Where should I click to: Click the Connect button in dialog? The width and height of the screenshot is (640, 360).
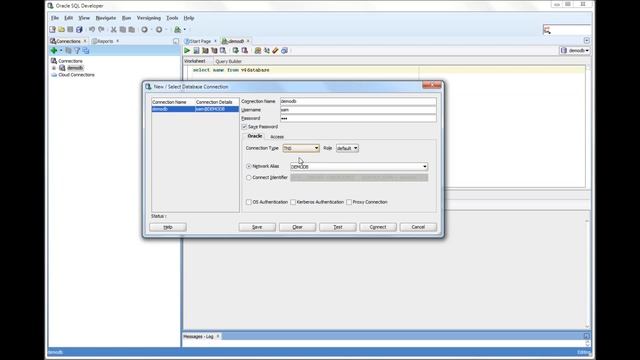pos(378,227)
